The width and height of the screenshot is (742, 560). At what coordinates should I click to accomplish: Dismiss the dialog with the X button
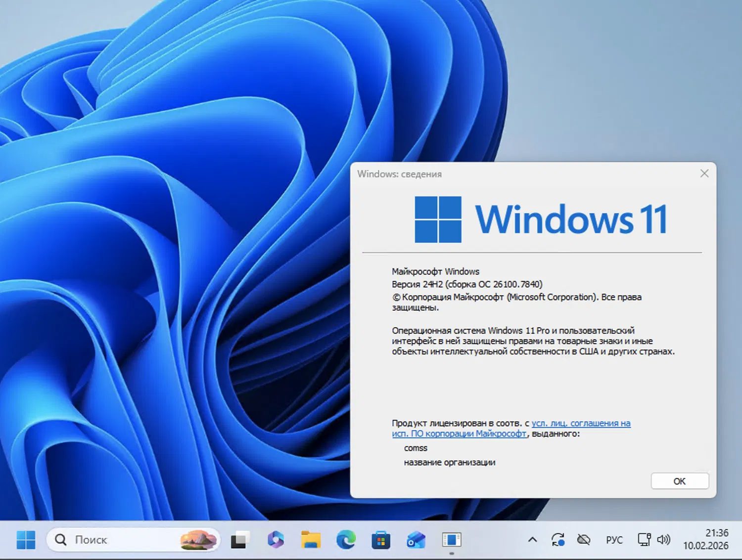coord(704,173)
